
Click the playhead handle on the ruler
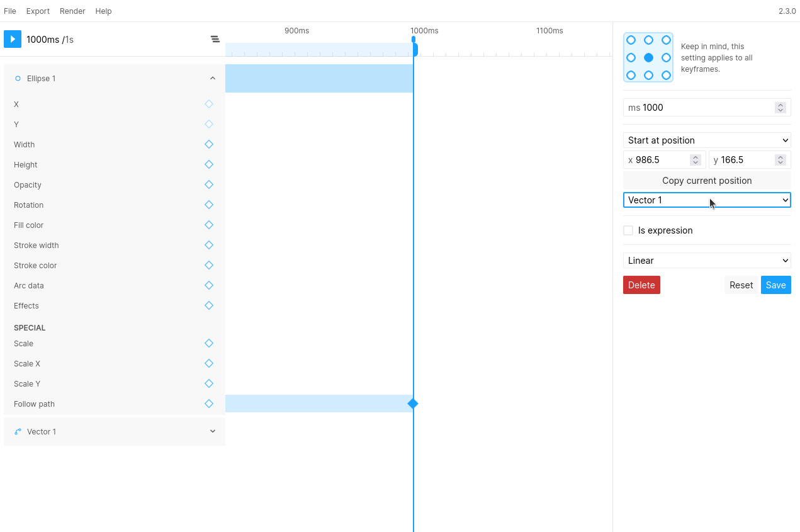pyautogui.click(x=414, y=40)
